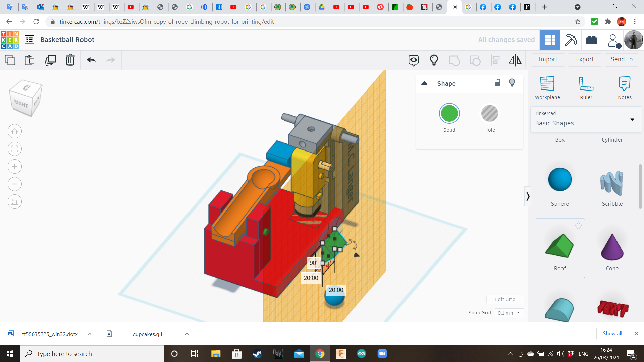Screen dimensions: 644x362
Task: Click the green Solid color swatch
Action: [449, 113]
